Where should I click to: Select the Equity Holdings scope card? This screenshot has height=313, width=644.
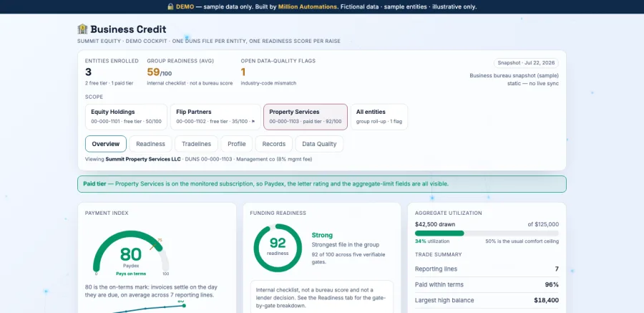pyautogui.click(x=126, y=117)
